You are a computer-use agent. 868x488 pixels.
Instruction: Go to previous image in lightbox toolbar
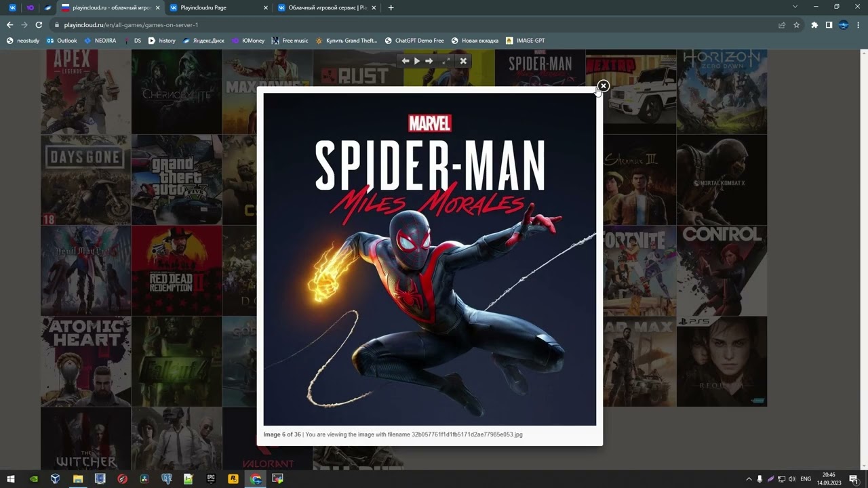click(406, 61)
